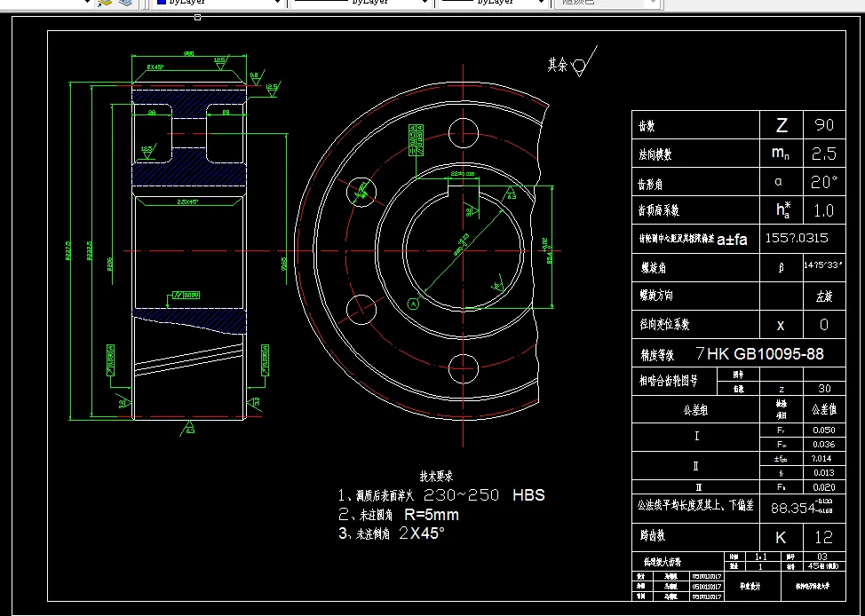
Task: Click the "螺旋方向" row label
Action: click(x=657, y=296)
